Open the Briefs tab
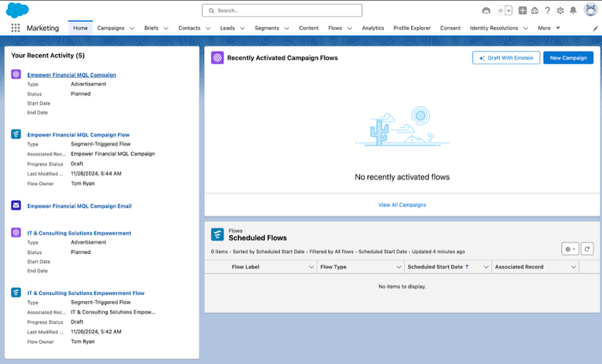602x364 pixels. coord(151,28)
